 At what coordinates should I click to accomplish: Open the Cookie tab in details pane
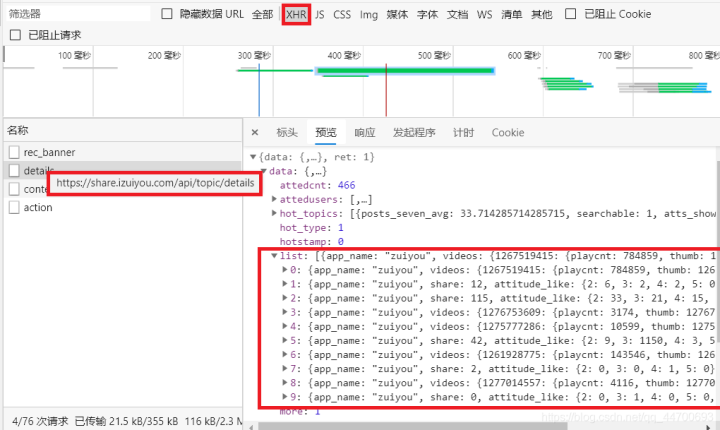coord(508,133)
